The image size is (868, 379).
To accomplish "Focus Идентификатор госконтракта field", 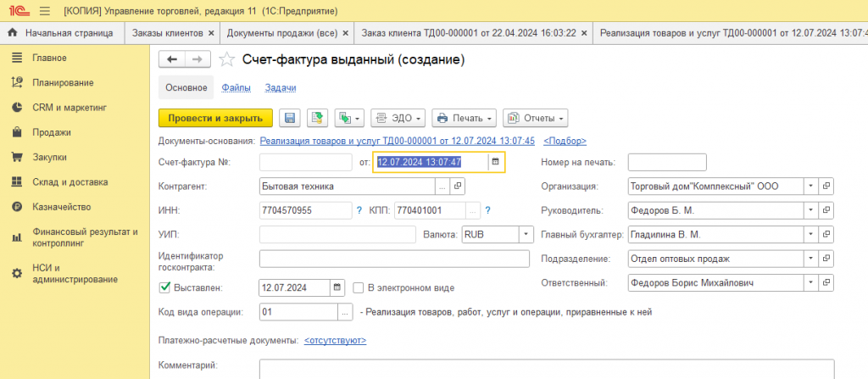I will 394,259.
